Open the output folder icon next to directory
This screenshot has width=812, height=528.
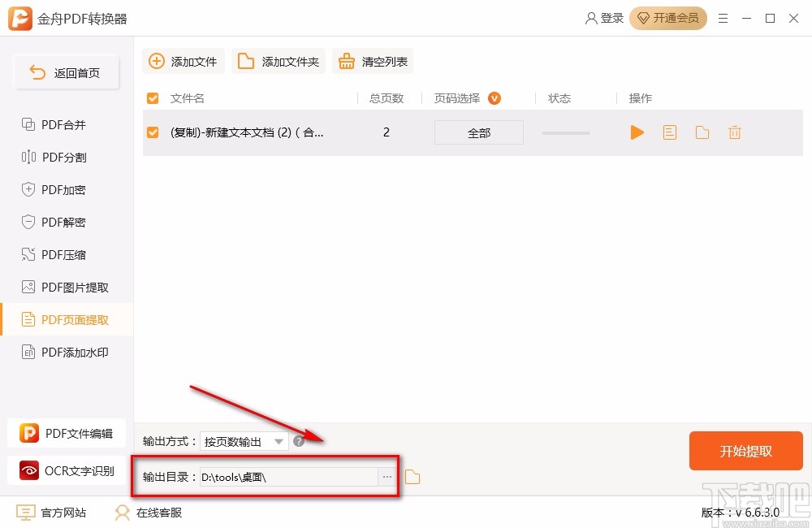click(x=412, y=477)
